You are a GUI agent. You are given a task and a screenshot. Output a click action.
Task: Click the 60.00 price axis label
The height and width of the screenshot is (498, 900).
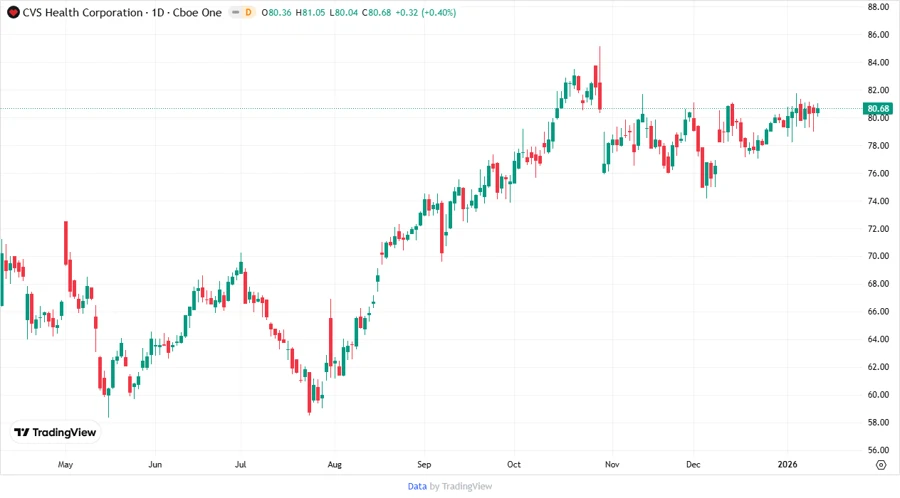click(878, 395)
